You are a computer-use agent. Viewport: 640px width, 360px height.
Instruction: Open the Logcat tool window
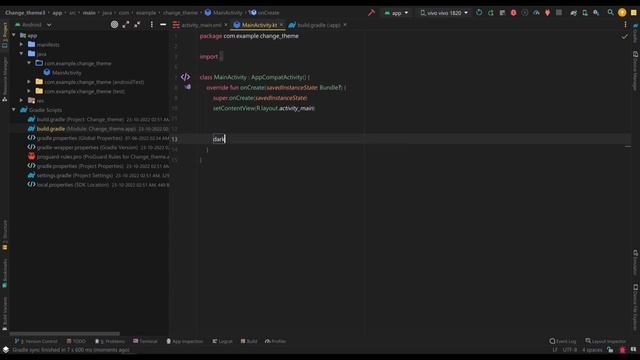222,341
